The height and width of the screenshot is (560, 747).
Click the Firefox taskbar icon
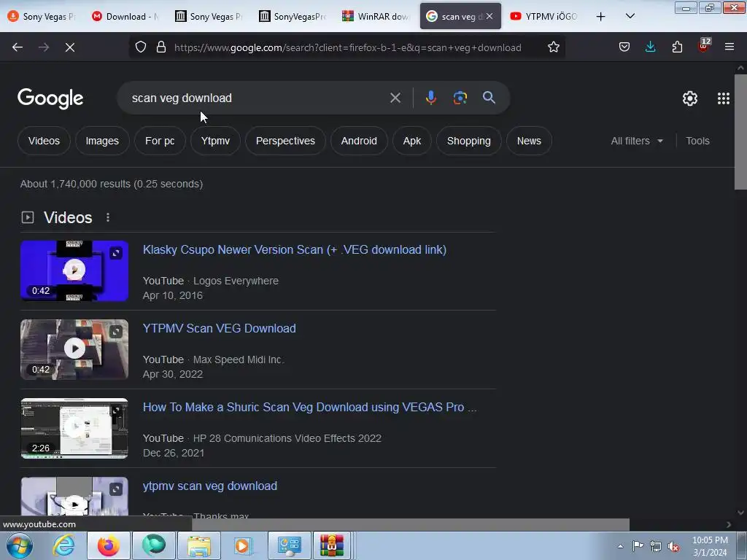point(108,545)
